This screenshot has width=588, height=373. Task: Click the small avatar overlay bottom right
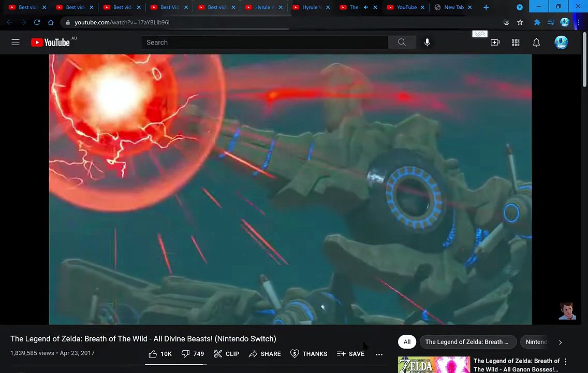567,311
